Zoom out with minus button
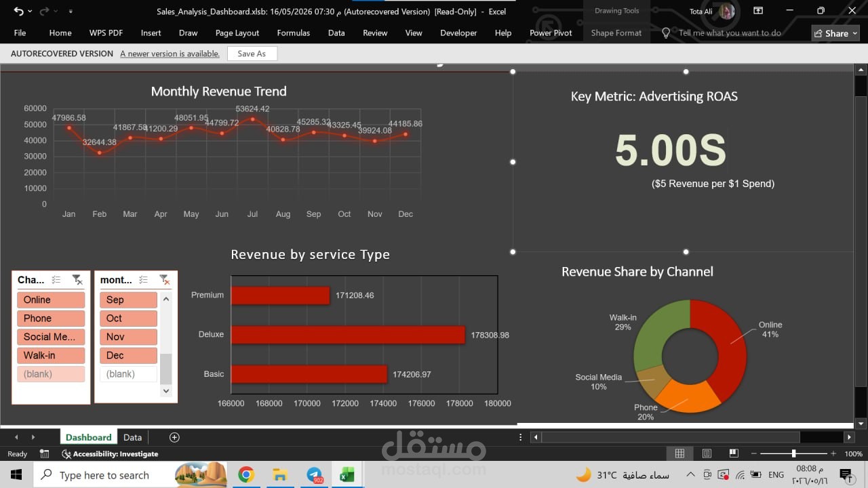The image size is (868, 488). 753,453
